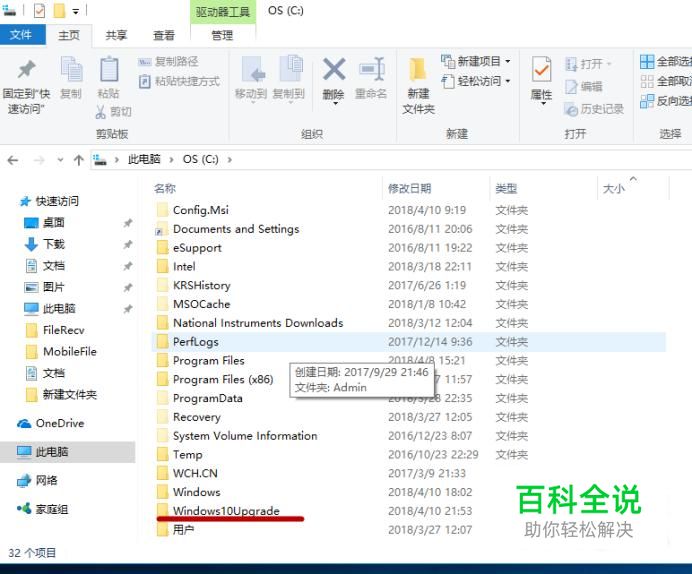Image resolution: width=692 pixels, height=574 pixels.
Task: Click the Copy icon in the ribbon
Action: coord(71,69)
